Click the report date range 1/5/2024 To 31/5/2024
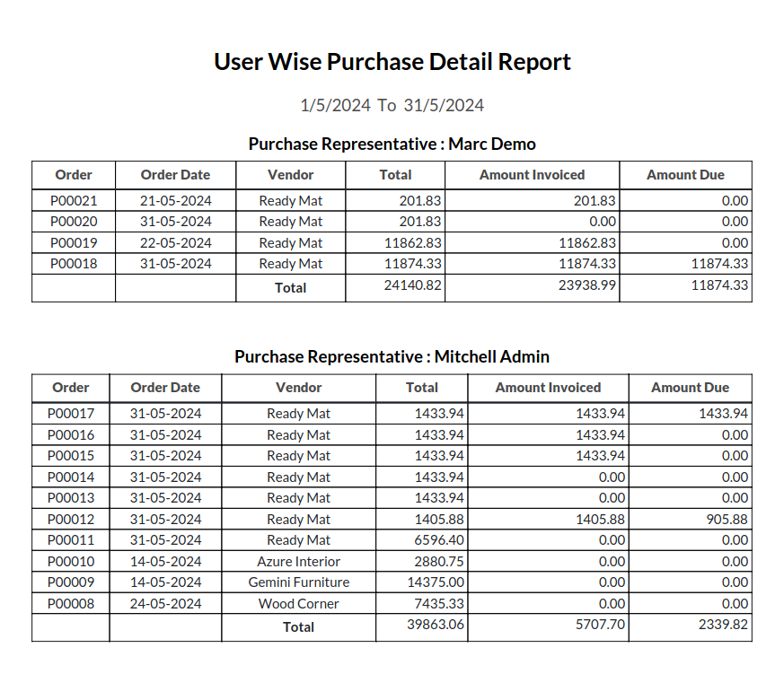Viewport: 784px width, 674px height. [x=392, y=106]
